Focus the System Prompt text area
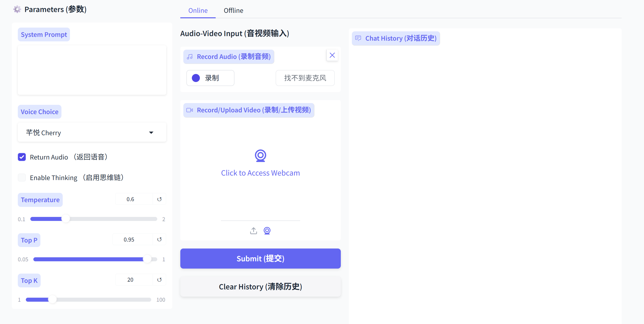644x324 pixels. pyautogui.click(x=92, y=70)
